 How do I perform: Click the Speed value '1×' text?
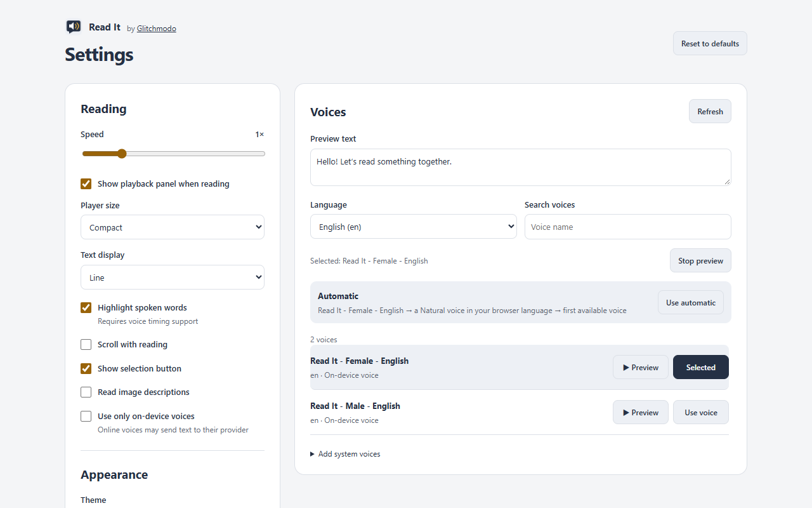[259, 135]
